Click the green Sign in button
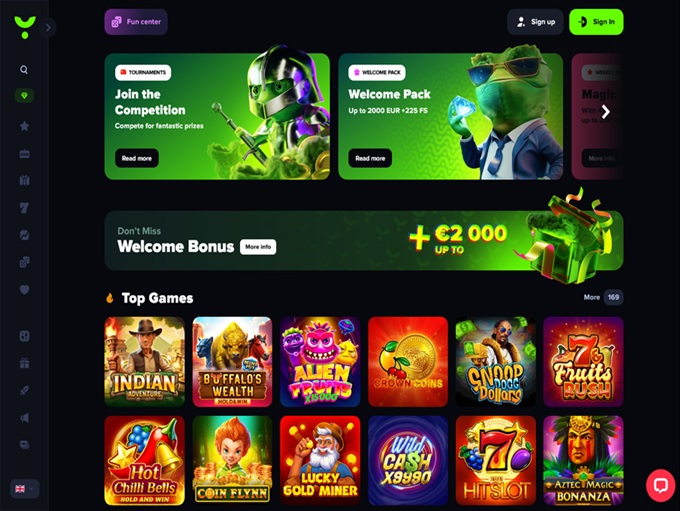This screenshot has width=680, height=511. pos(596,22)
